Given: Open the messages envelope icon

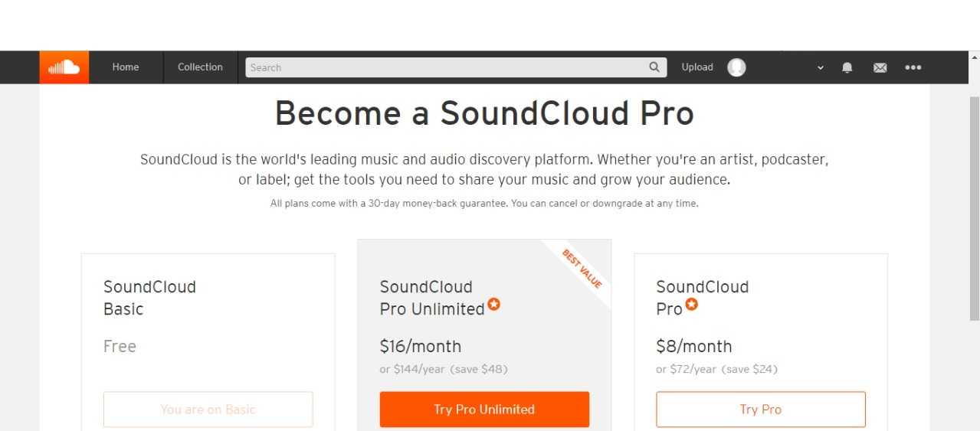Looking at the screenshot, I should click(x=880, y=67).
